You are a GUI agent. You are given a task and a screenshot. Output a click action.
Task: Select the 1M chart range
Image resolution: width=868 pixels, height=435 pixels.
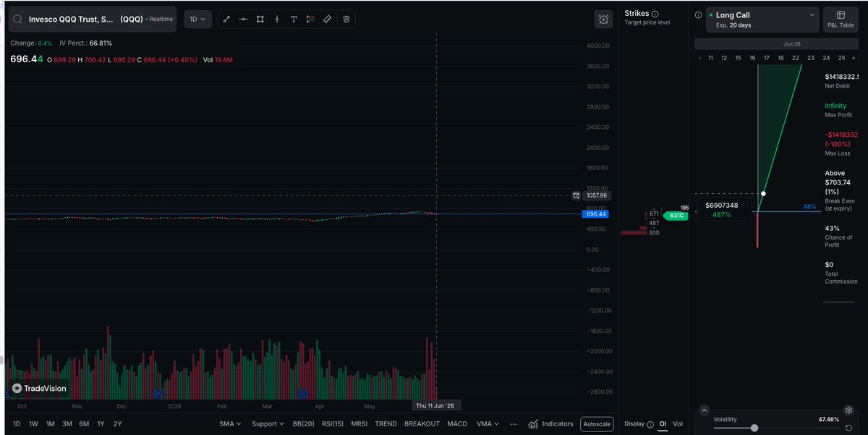[x=51, y=424]
